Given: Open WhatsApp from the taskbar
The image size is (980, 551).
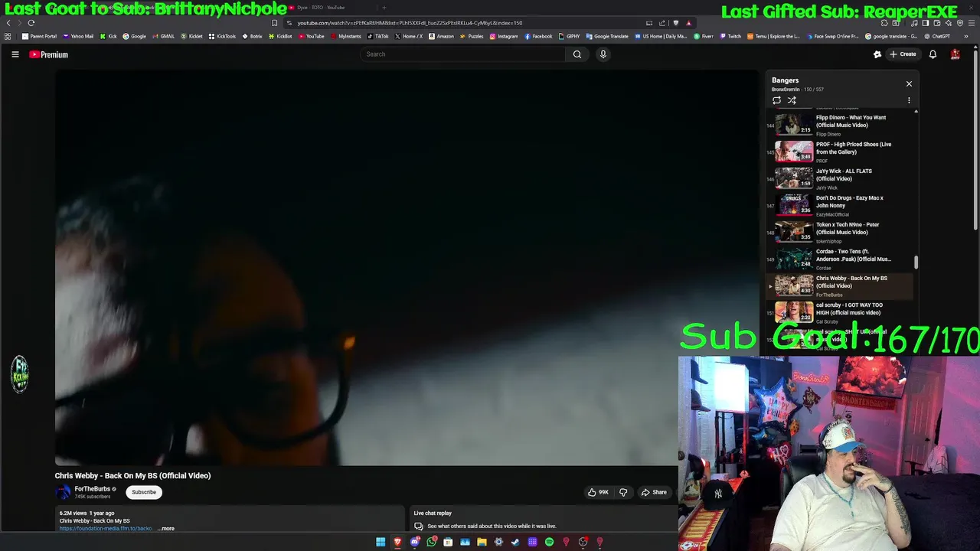Looking at the screenshot, I should coord(431,542).
